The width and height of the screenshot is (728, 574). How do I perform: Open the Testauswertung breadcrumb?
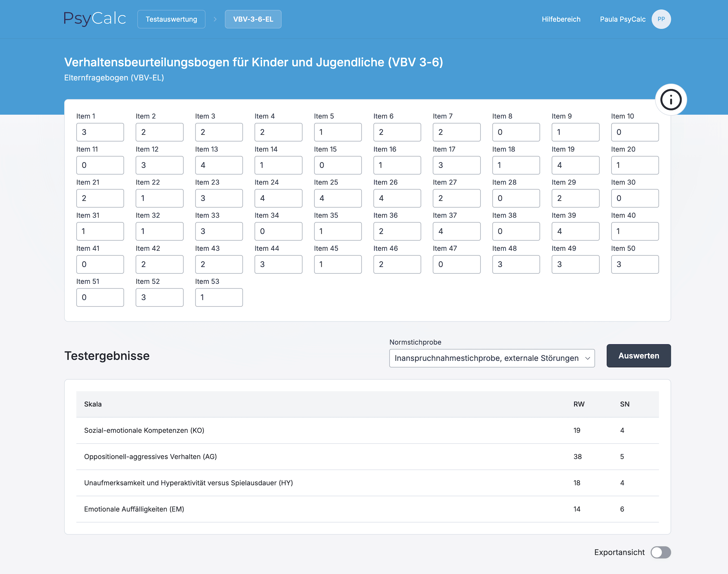coord(171,19)
